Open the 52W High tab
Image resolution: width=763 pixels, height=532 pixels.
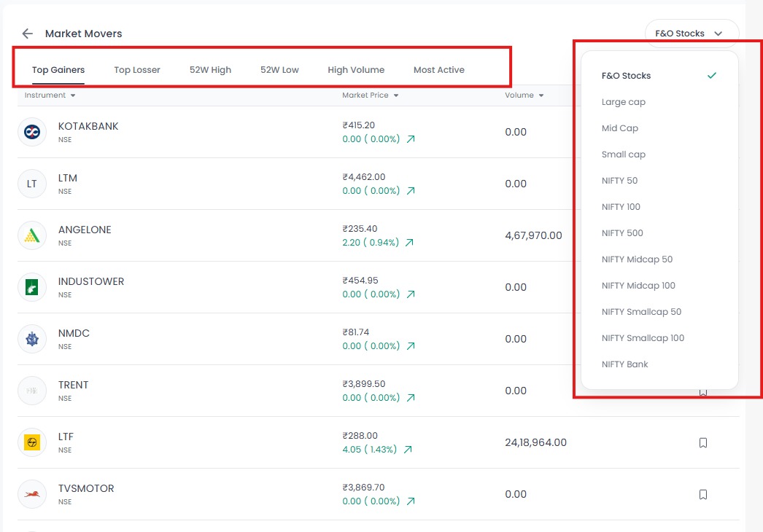click(x=210, y=70)
